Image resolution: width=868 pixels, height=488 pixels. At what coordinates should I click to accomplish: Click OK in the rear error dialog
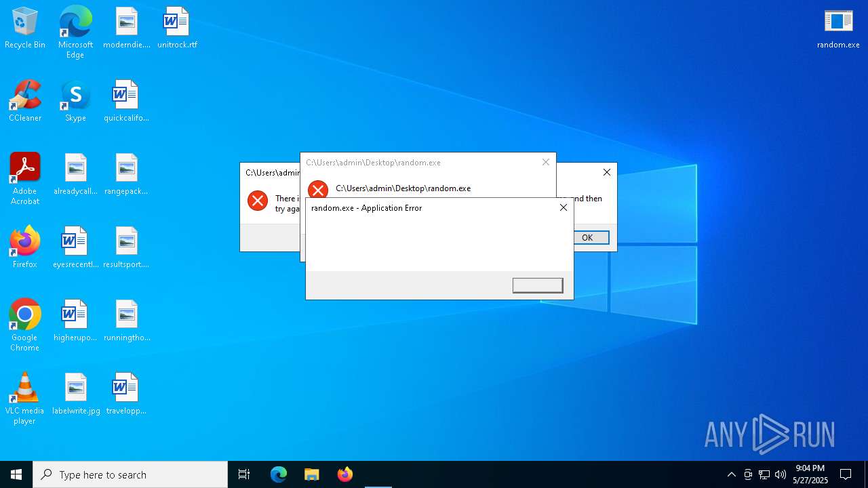point(587,237)
